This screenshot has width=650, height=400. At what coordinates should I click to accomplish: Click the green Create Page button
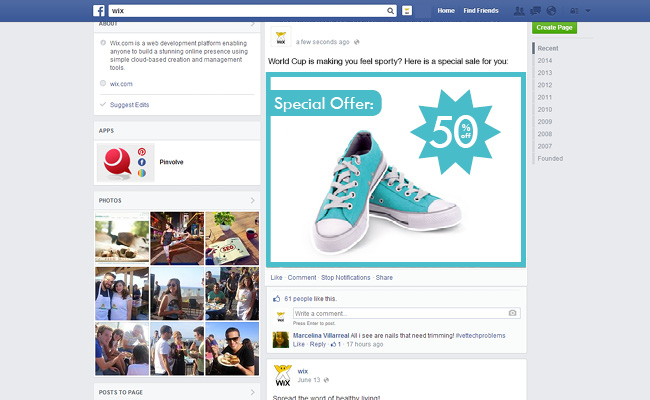(x=554, y=27)
